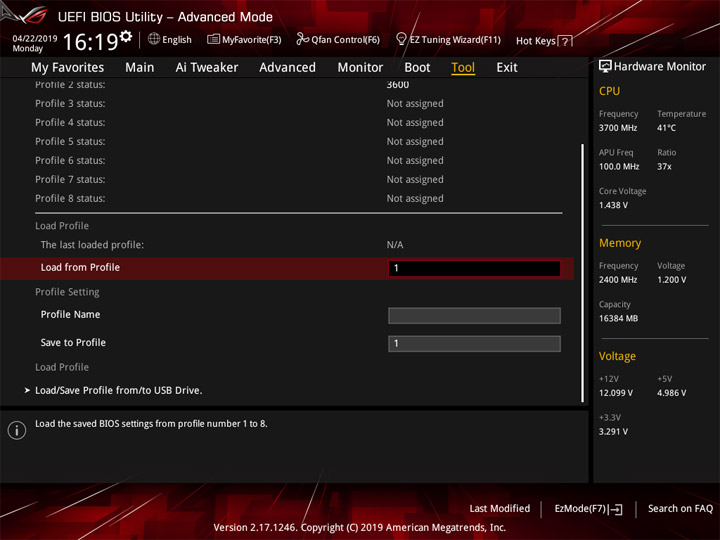This screenshot has height=540, width=720.
Task: Click the 2400 MHz memory frequency value
Action: coord(618,280)
